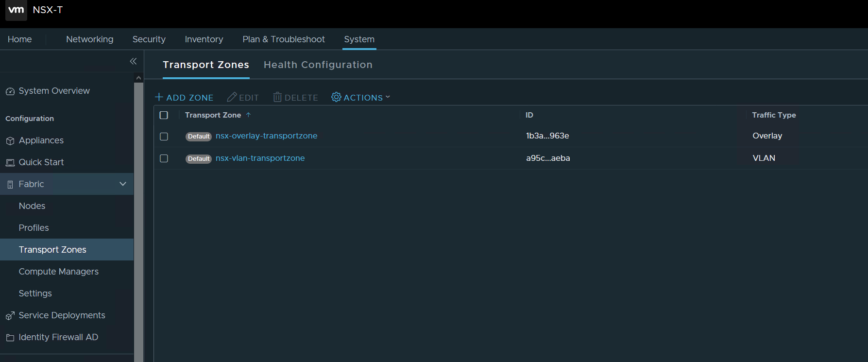Click the Quick Start laptop icon
Screen dimensions: 868x362
point(10,163)
